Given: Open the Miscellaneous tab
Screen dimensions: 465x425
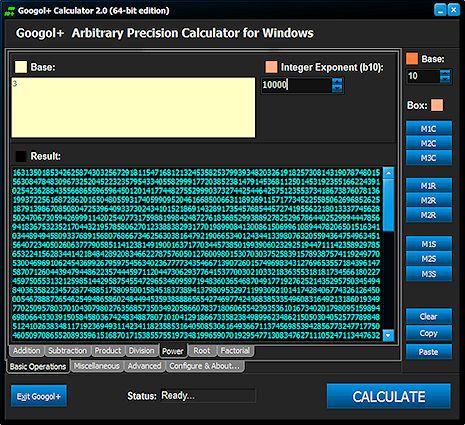Looking at the screenshot, I should tap(97, 366).
